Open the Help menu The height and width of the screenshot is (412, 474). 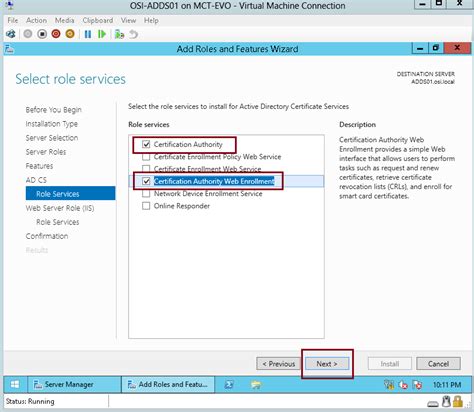point(151,20)
